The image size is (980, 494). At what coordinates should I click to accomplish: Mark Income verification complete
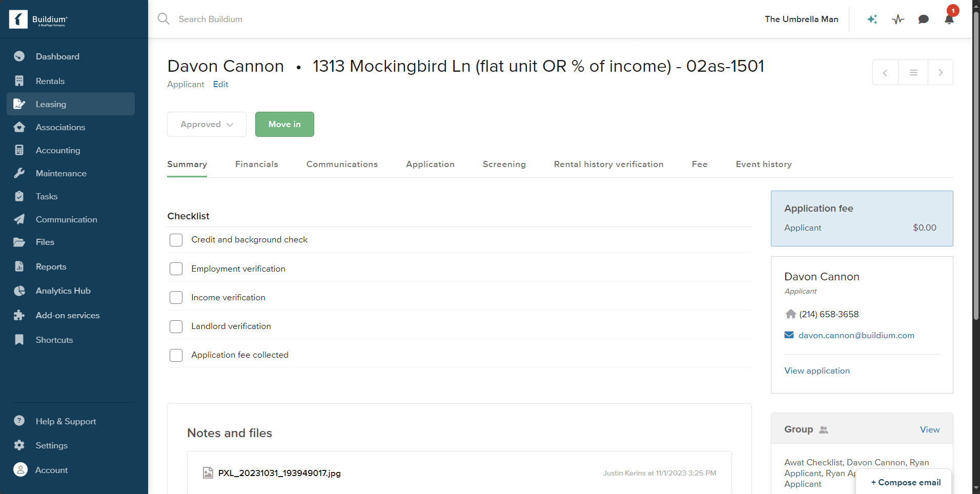point(176,297)
